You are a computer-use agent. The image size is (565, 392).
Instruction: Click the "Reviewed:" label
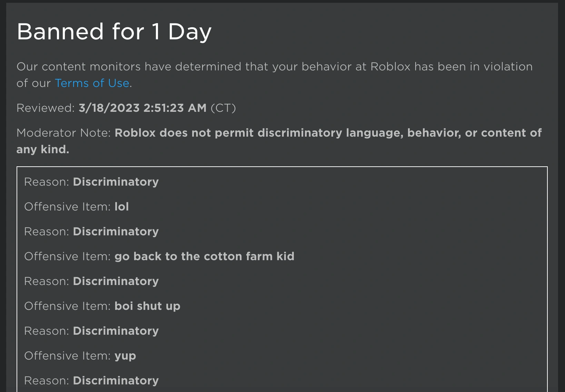tap(46, 108)
